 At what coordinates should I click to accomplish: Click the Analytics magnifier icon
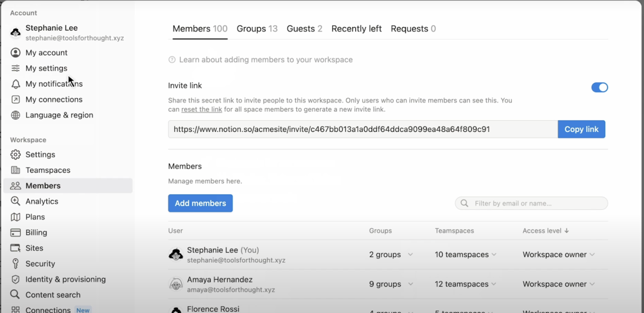[16, 201]
